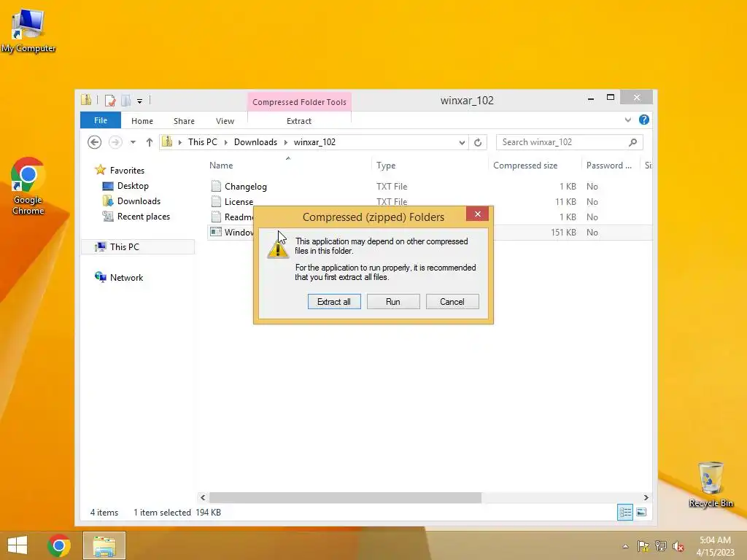Open Desktop in the navigation pane
The height and width of the screenshot is (560, 747).
click(133, 186)
